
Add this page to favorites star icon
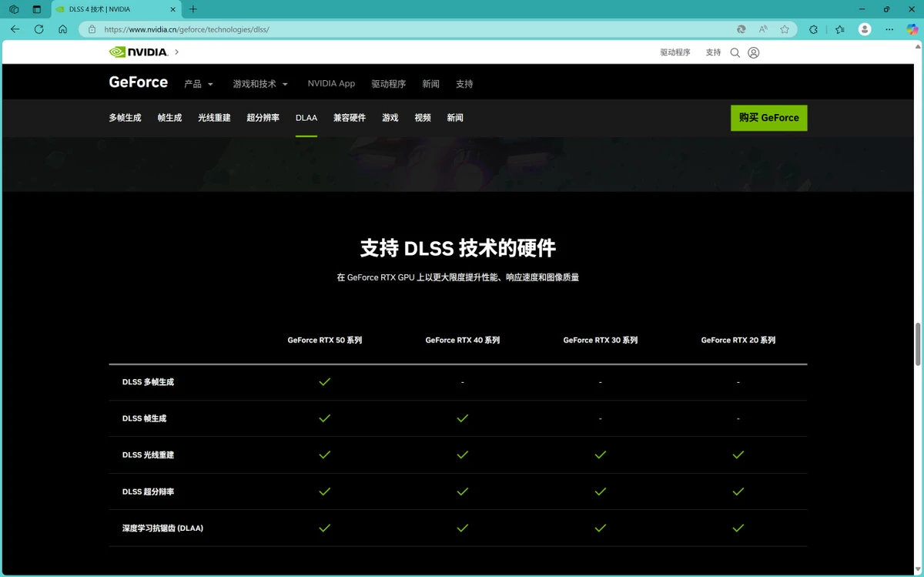point(785,29)
